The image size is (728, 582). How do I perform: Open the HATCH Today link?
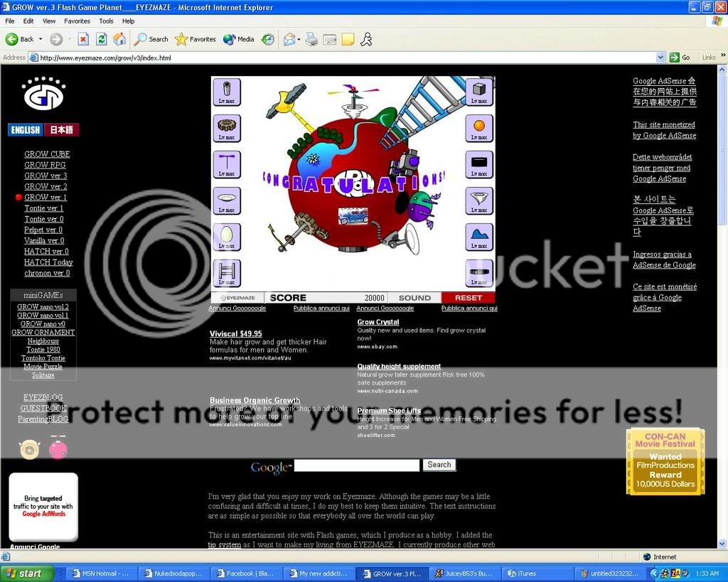point(48,262)
